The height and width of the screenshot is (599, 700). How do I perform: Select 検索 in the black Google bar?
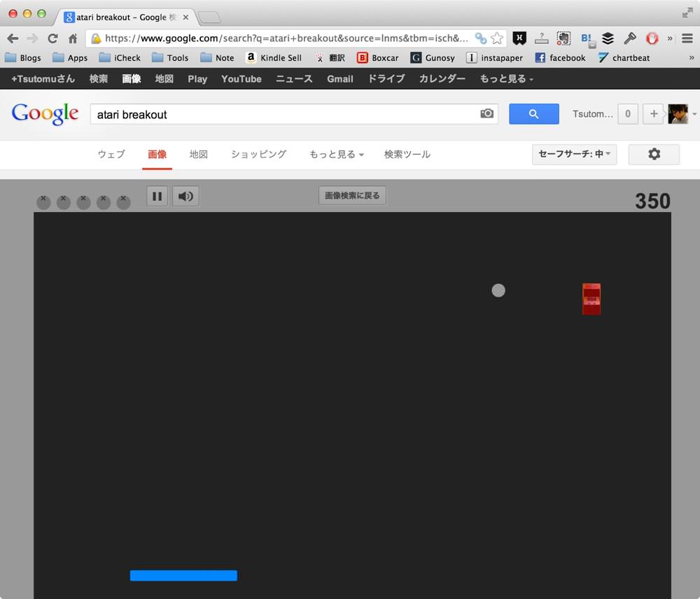point(98,79)
